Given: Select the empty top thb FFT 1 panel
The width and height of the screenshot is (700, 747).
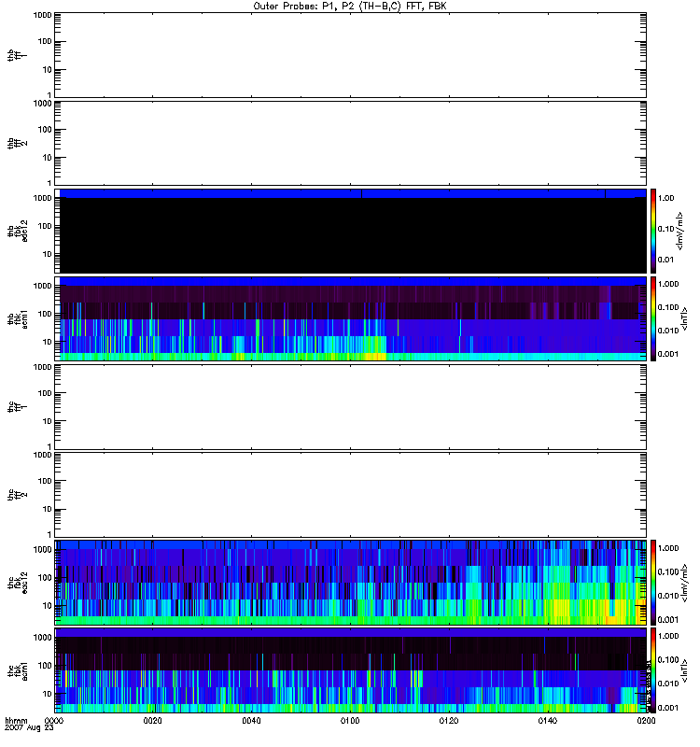Looking at the screenshot, I should coord(350,54).
